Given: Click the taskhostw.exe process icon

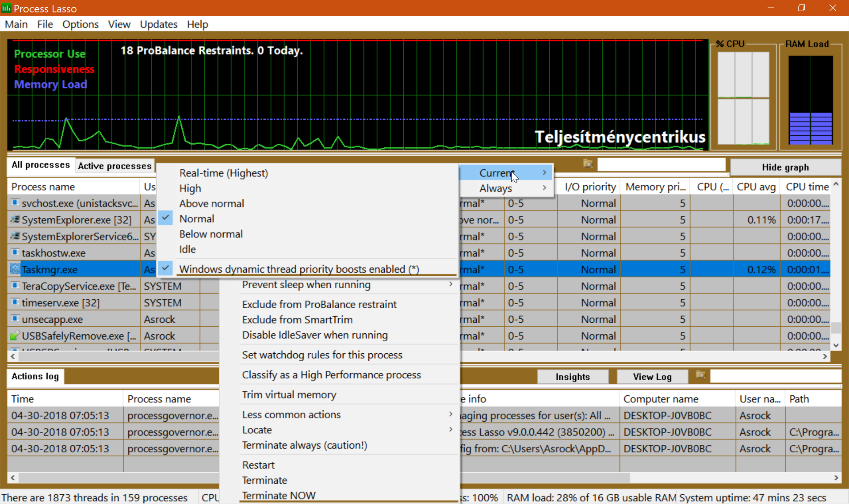Looking at the screenshot, I should (15, 252).
